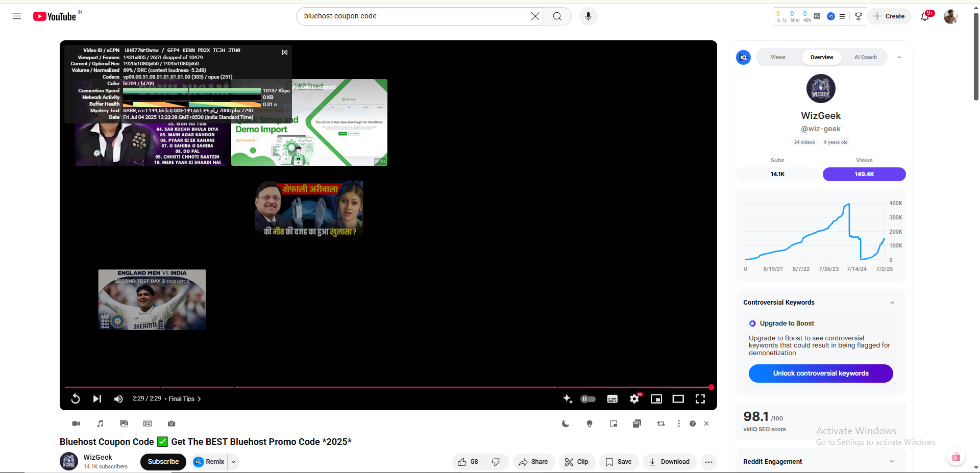Open the WizGeek channel avatar below the video
Image resolution: width=980 pixels, height=473 pixels.
tap(69, 461)
